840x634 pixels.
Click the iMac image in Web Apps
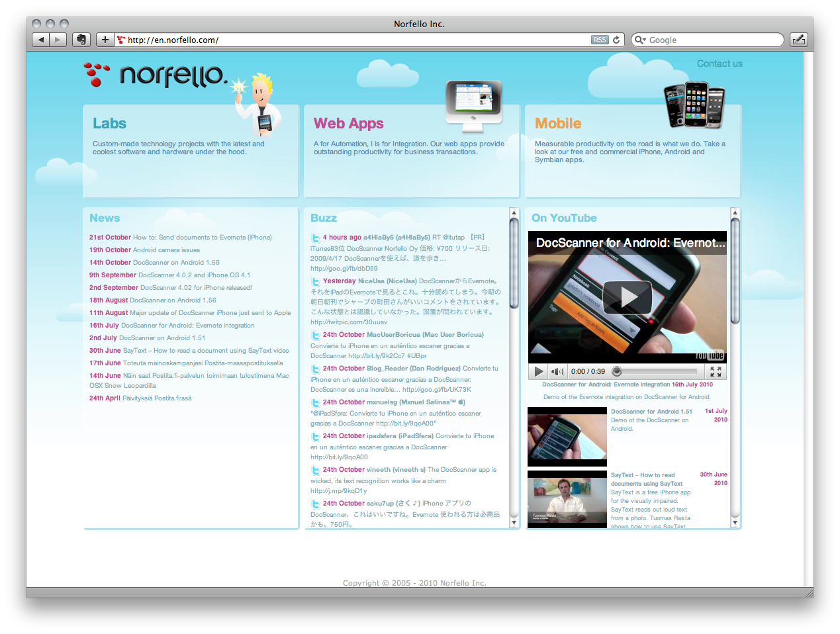[473, 106]
